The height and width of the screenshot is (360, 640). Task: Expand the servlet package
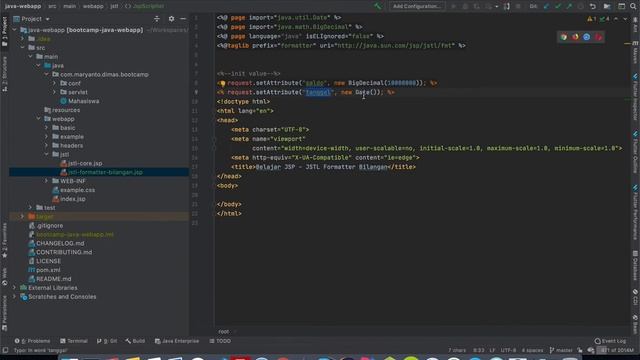[x=54, y=92]
